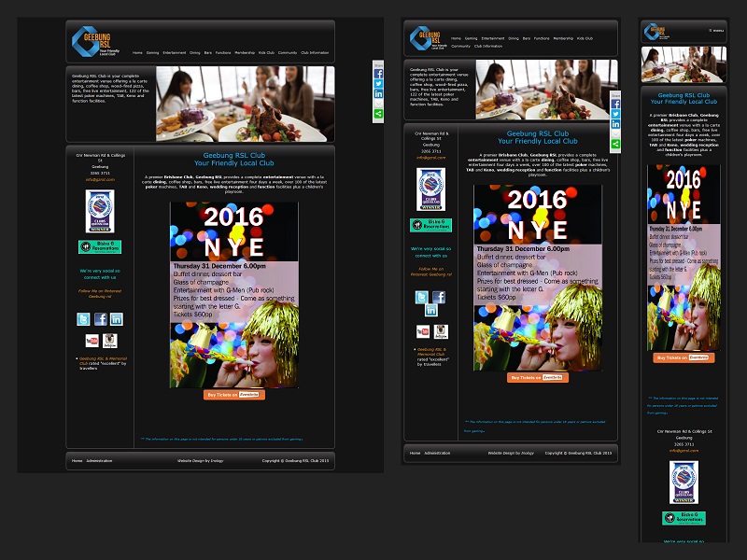The image size is (747, 560).
Task: Click Twitter bird icon in left desktop sidebar
Action: coord(83,319)
